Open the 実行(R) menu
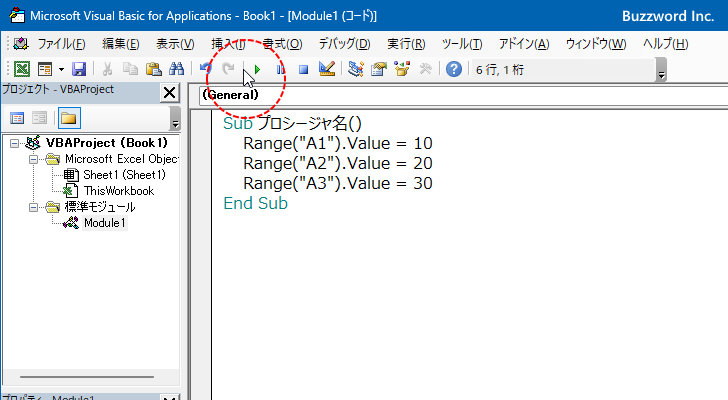 pos(406,44)
